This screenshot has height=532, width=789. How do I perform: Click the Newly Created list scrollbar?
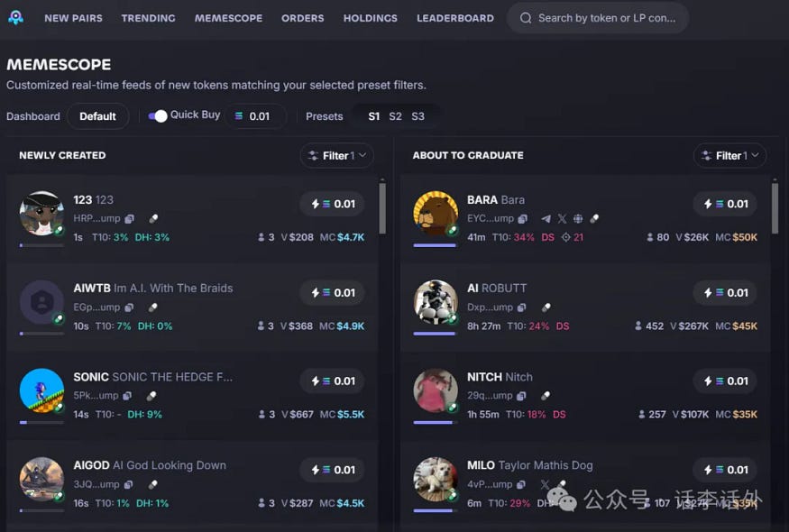pos(382,208)
